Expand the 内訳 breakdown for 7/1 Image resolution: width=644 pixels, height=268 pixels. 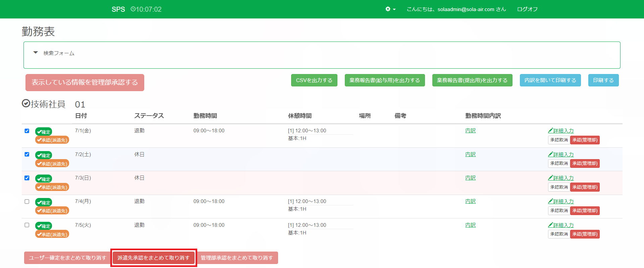(470, 131)
